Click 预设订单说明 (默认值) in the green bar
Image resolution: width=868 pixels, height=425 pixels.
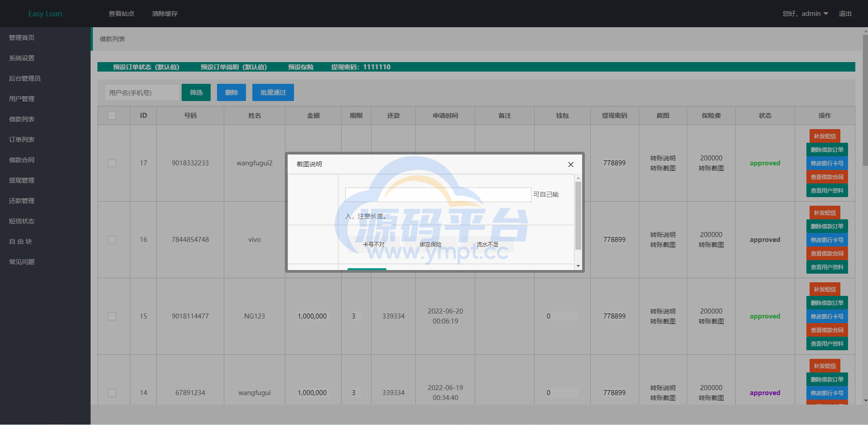pyautogui.click(x=234, y=67)
